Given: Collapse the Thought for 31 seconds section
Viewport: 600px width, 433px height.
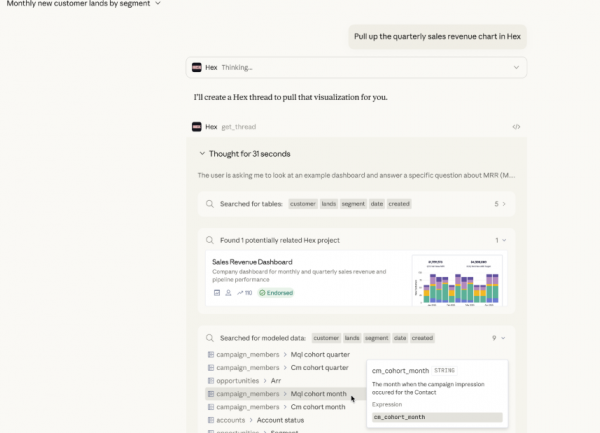Looking at the screenshot, I should point(203,153).
